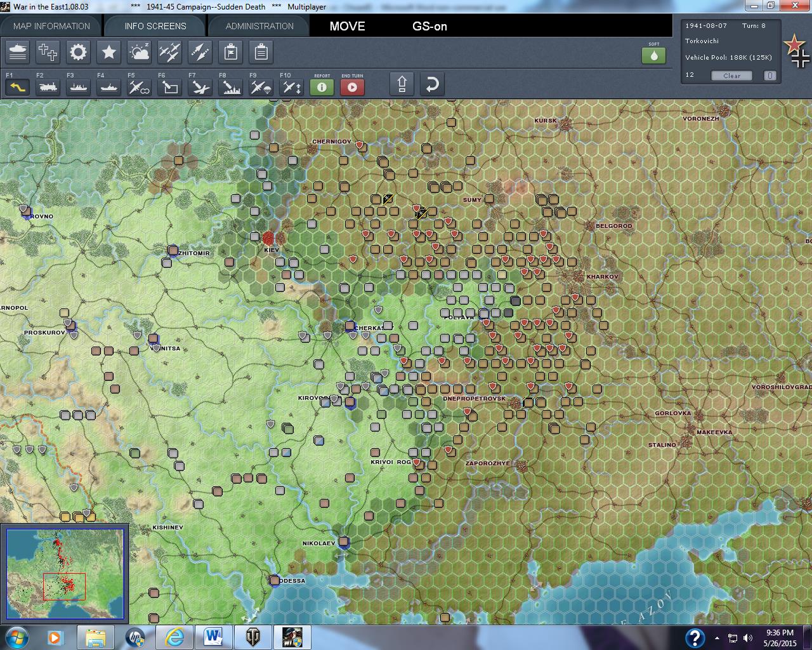Click the 1941-08-07 date text

tap(706, 26)
